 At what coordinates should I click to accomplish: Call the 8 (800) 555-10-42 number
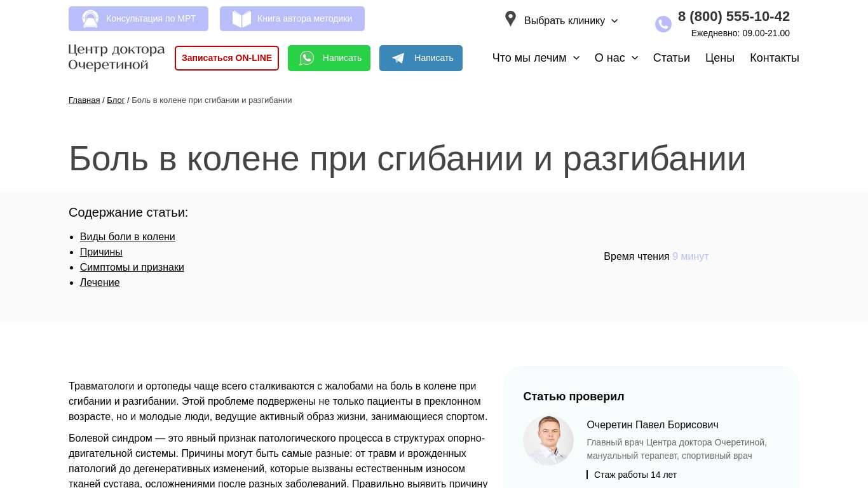pyautogui.click(x=733, y=17)
